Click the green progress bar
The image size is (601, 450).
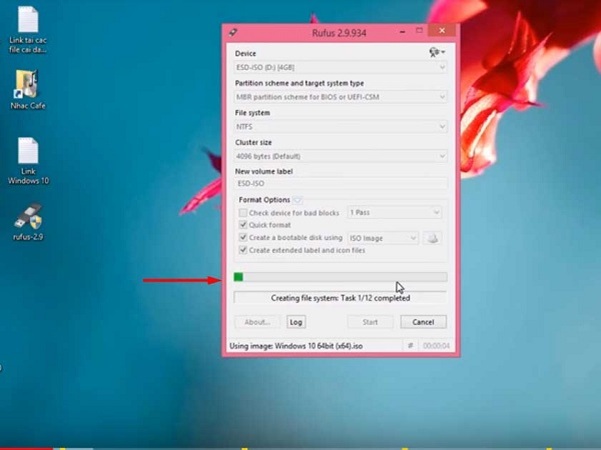pos(340,277)
